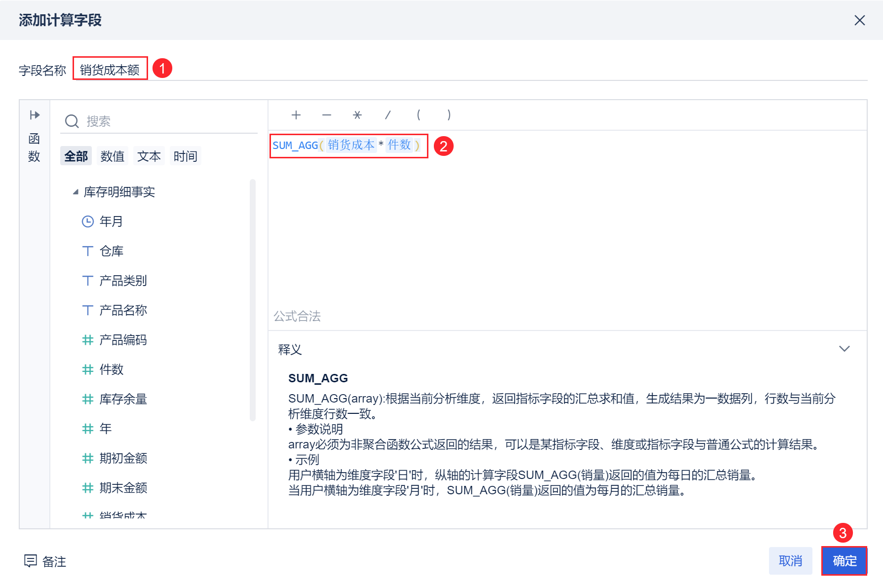Image resolution: width=883 pixels, height=588 pixels.
Task: Select the 产品编码 field
Action: (123, 340)
